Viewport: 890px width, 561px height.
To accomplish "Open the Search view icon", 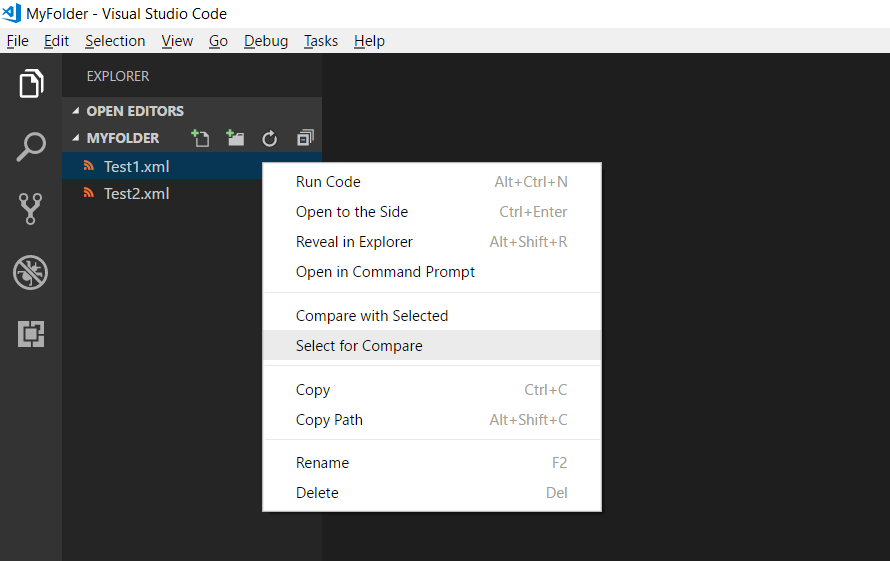I will click(x=31, y=147).
